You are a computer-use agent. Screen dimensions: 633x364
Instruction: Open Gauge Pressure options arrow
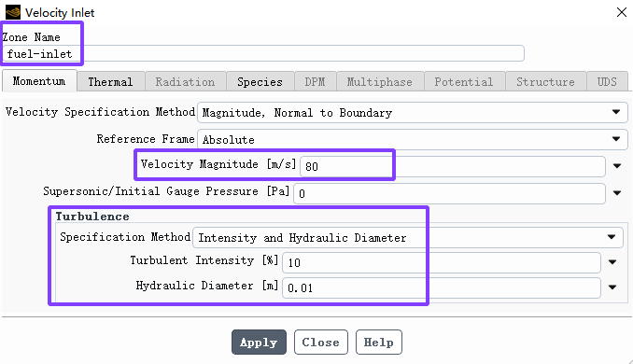pyautogui.click(x=617, y=193)
